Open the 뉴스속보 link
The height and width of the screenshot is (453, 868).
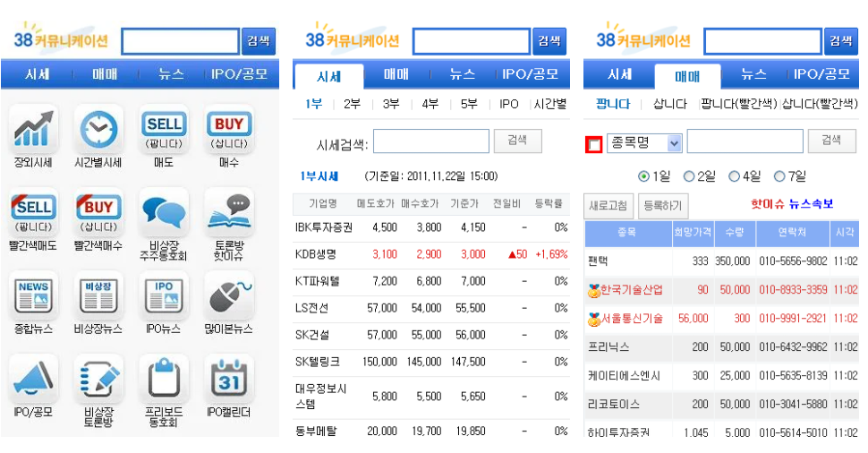pyautogui.click(x=811, y=204)
